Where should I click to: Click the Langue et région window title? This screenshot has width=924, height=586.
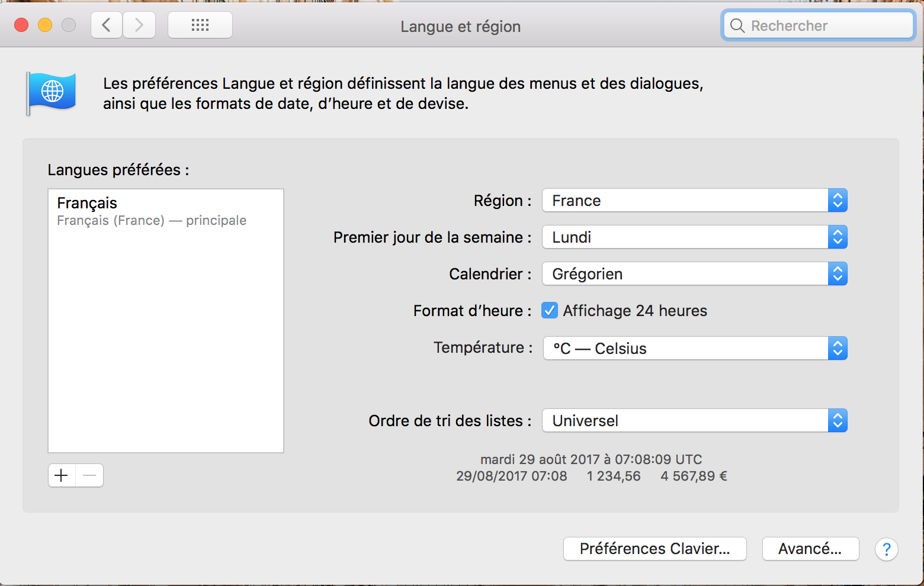pyautogui.click(x=460, y=27)
